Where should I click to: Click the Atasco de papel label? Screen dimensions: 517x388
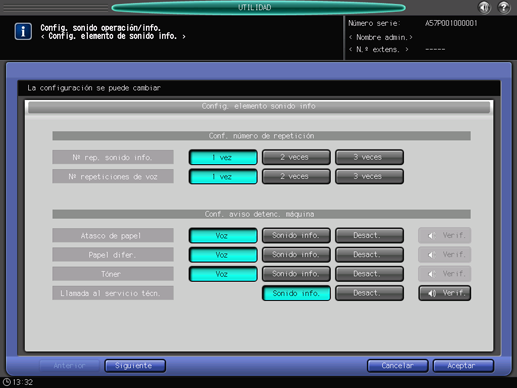(x=113, y=236)
